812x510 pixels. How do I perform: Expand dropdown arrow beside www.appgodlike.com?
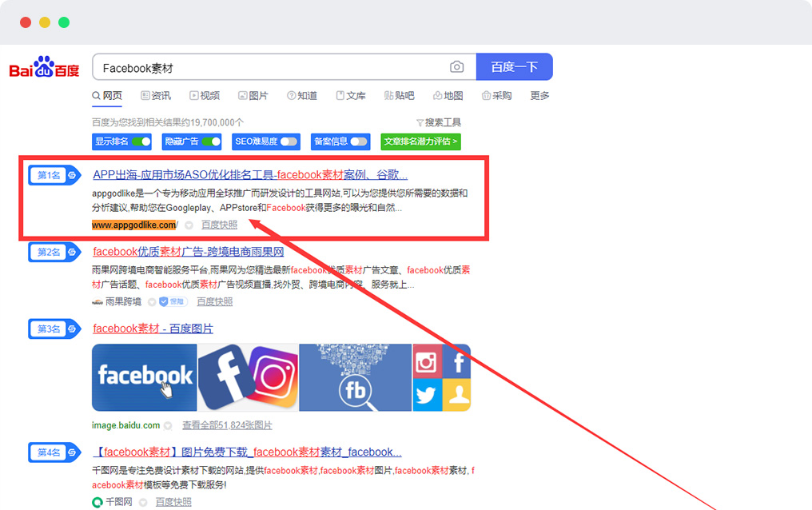point(189,225)
